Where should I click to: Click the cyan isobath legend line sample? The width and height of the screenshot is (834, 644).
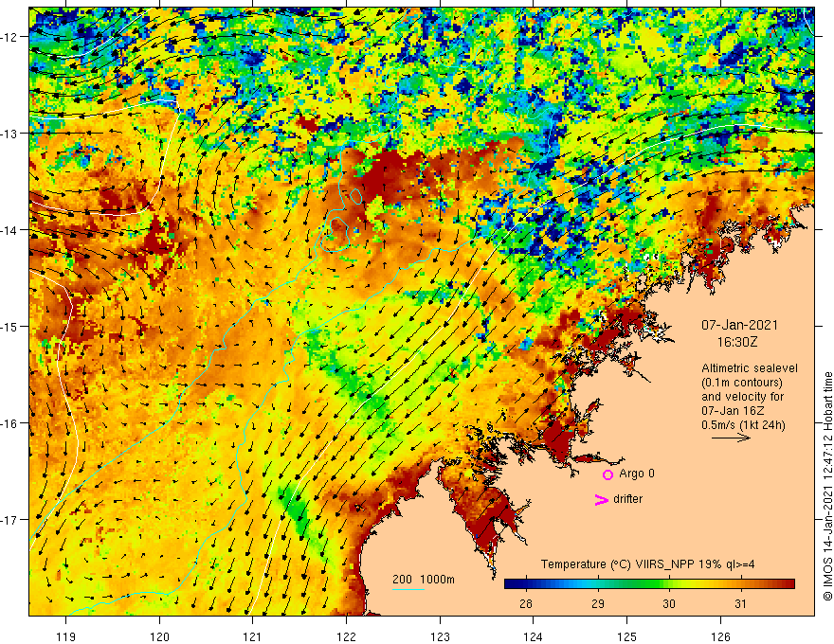pos(408,589)
